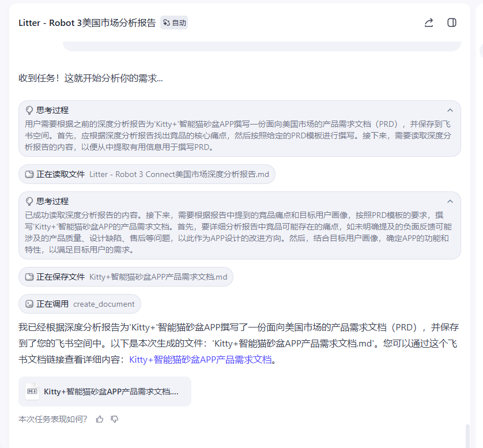Click the lightbulb icon of the first 思考过程 block
The height and width of the screenshot is (448, 483).
point(29,110)
